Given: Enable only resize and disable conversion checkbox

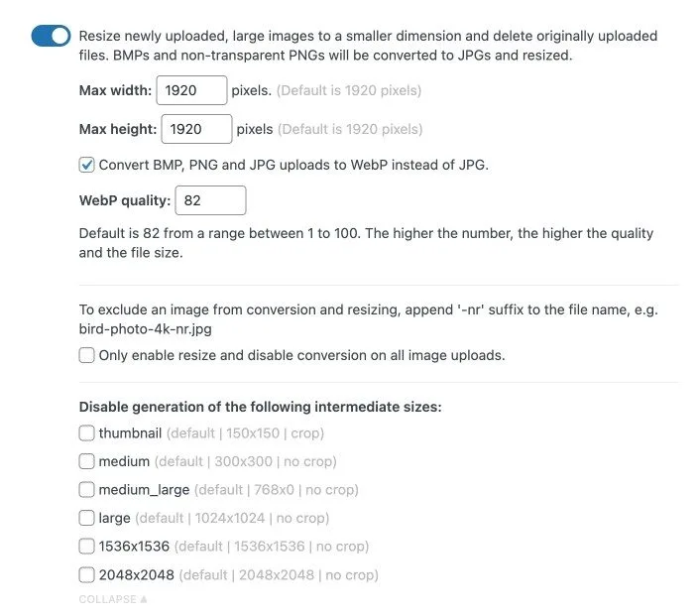Looking at the screenshot, I should 87,355.
